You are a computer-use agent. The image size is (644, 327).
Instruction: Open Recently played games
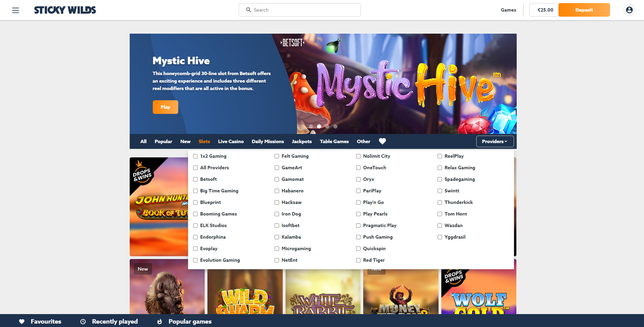click(x=115, y=322)
